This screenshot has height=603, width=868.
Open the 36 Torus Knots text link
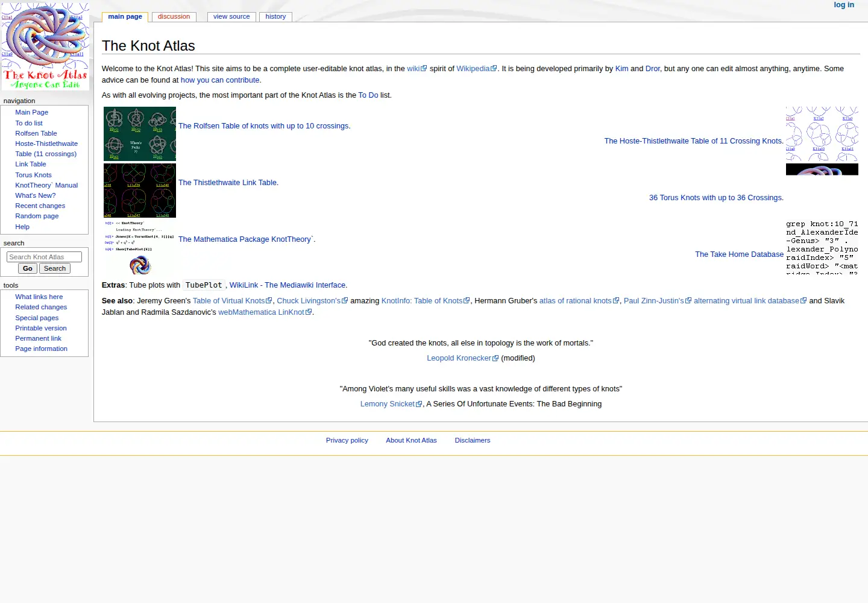coord(716,198)
